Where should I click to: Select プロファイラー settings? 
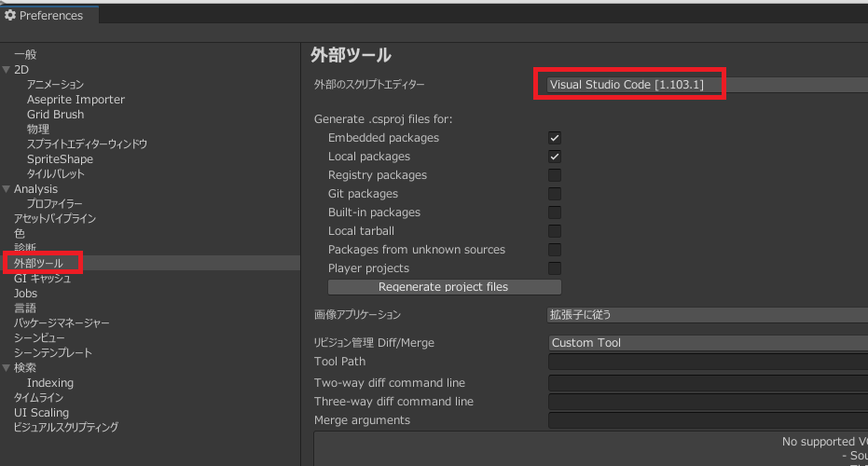(x=54, y=204)
